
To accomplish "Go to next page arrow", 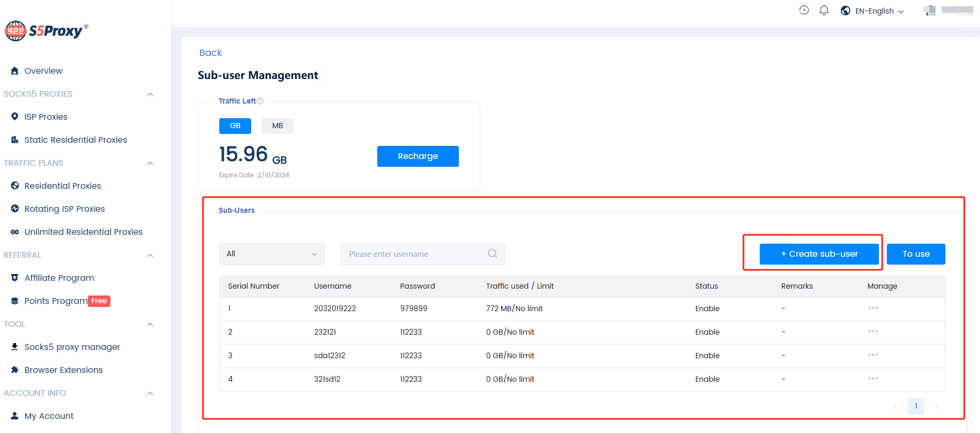I will [x=937, y=406].
